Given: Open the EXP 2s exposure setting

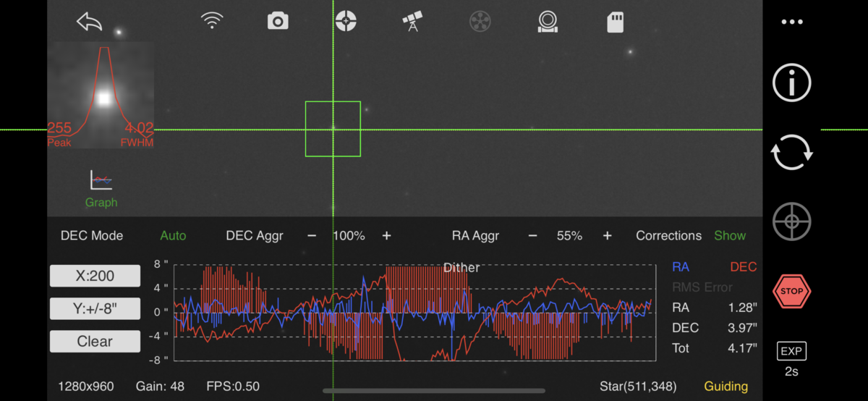Looking at the screenshot, I should coord(792,360).
